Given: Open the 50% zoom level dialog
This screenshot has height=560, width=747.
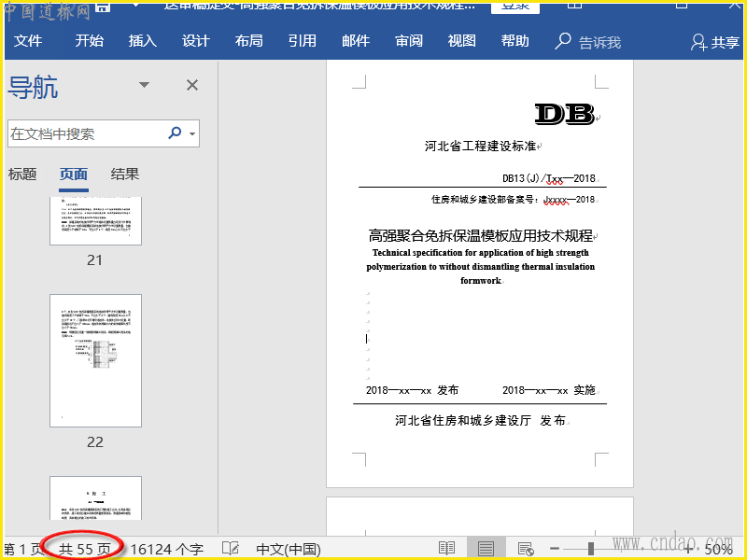Looking at the screenshot, I should click(x=718, y=549).
